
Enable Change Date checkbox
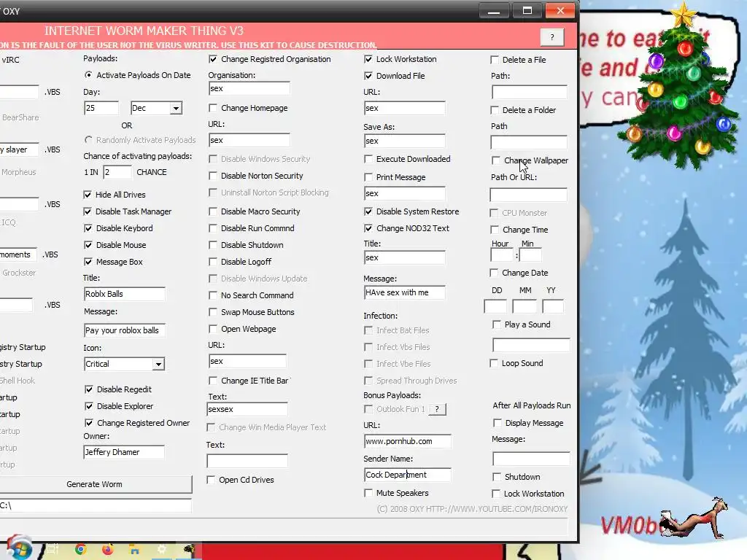[x=494, y=273]
